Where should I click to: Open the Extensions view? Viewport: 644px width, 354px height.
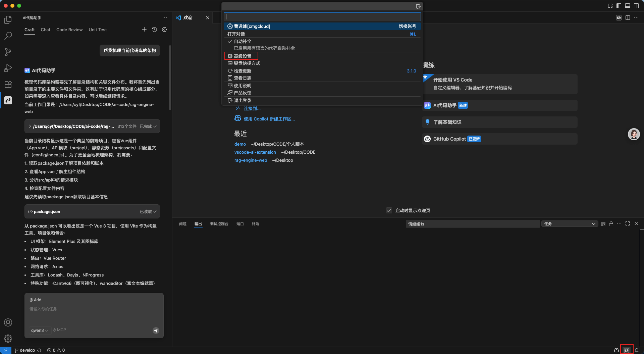point(8,84)
